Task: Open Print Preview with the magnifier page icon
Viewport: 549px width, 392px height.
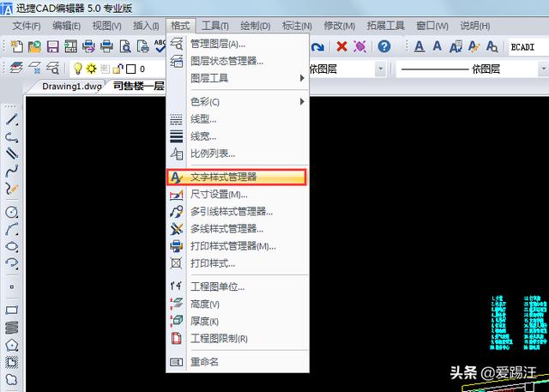Action: (125, 46)
